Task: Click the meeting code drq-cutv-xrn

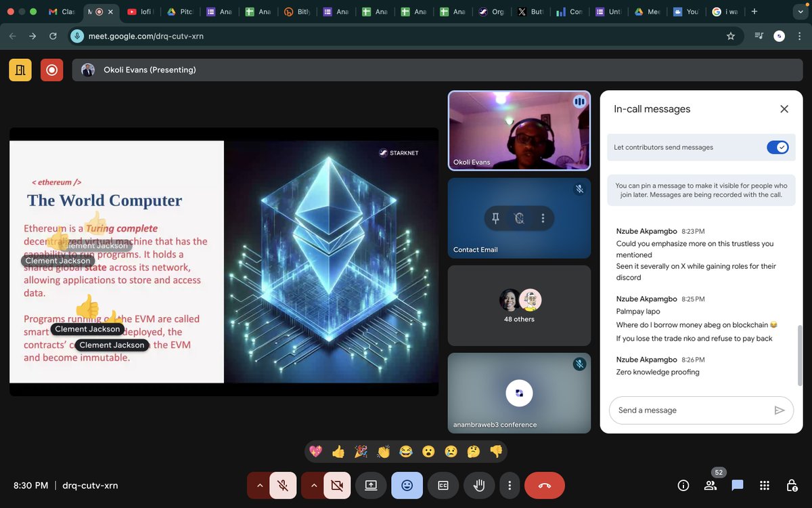Action: [90, 485]
